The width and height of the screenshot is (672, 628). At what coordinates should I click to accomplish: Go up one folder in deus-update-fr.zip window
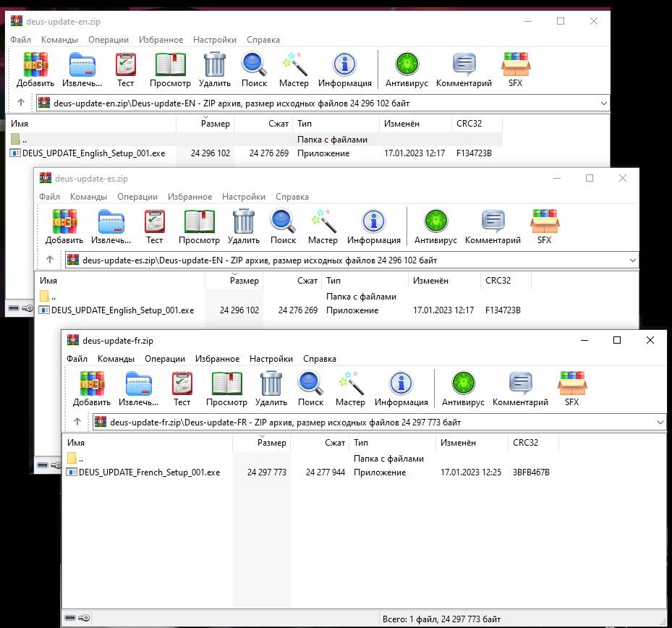pos(77,422)
